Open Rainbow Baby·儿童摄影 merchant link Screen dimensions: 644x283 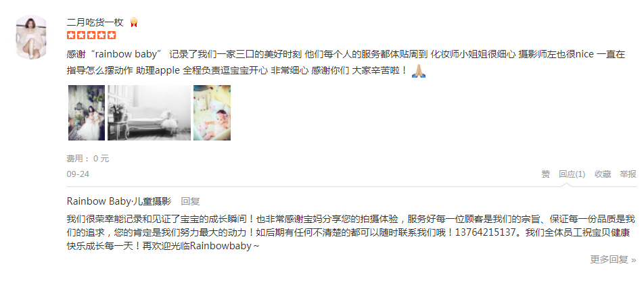[x=118, y=201]
